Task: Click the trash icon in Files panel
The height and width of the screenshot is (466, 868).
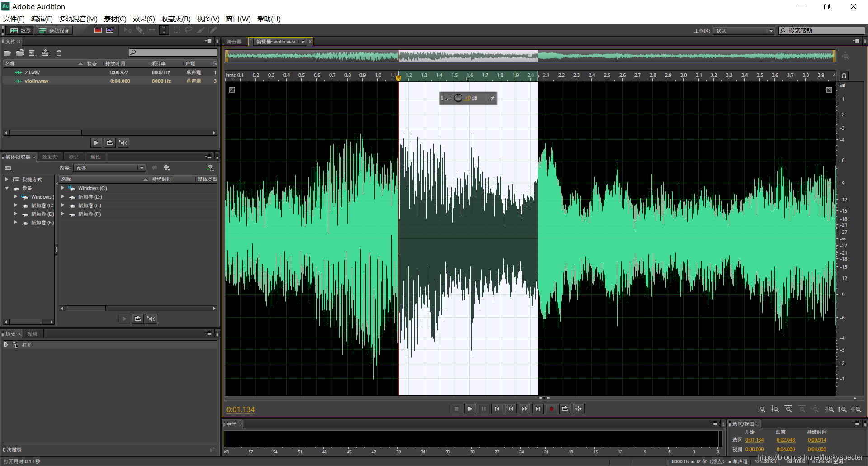Action: [59, 53]
